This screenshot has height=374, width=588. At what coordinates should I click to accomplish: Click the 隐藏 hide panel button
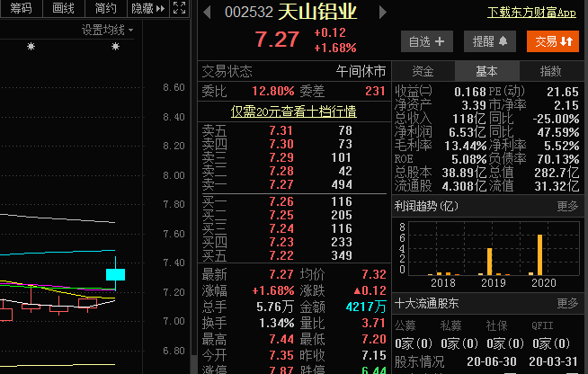coord(148,8)
